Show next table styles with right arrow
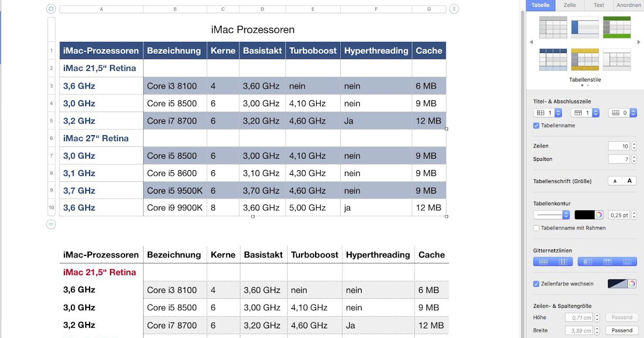 pyautogui.click(x=639, y=42)
